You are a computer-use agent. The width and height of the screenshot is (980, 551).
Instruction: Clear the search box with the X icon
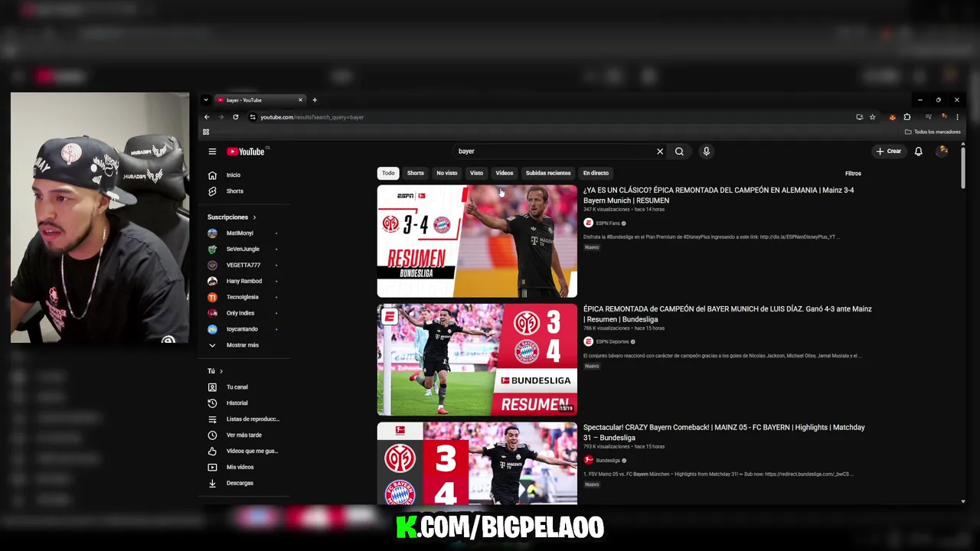(x=660, y=152)
